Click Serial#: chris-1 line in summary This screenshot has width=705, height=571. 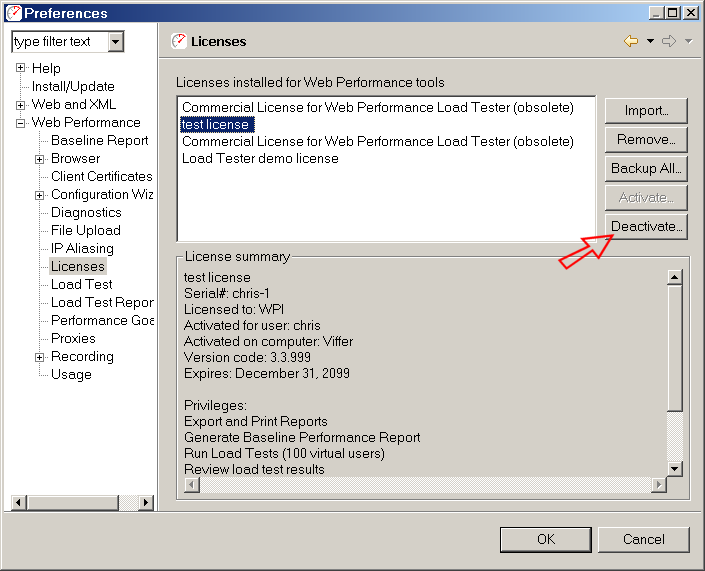227,294
